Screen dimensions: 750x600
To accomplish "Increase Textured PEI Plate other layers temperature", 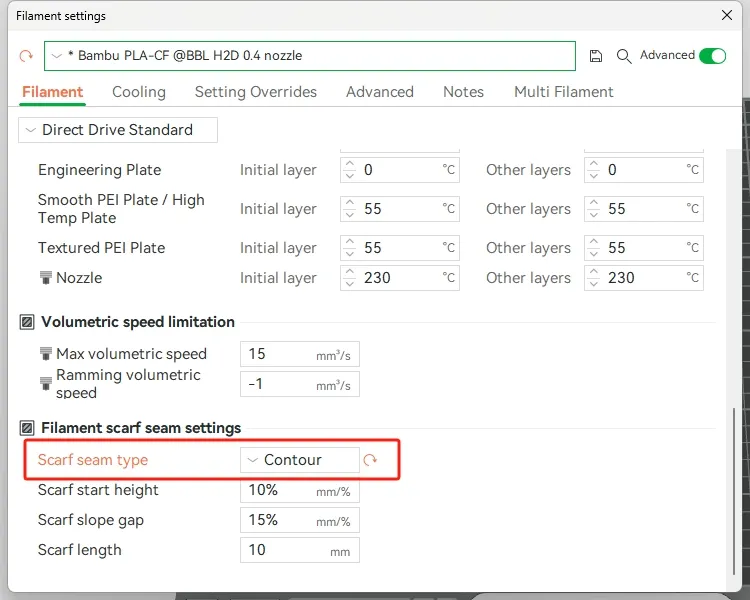I will (x=594, y=242).
